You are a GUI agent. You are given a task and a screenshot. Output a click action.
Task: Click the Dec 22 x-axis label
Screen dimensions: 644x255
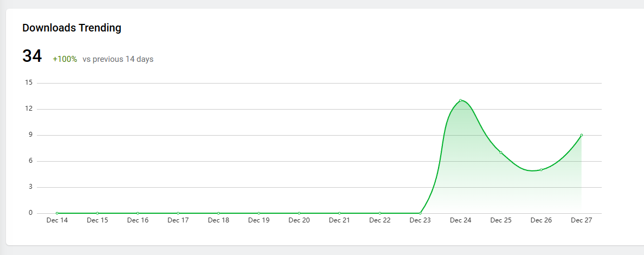(379, 220)
